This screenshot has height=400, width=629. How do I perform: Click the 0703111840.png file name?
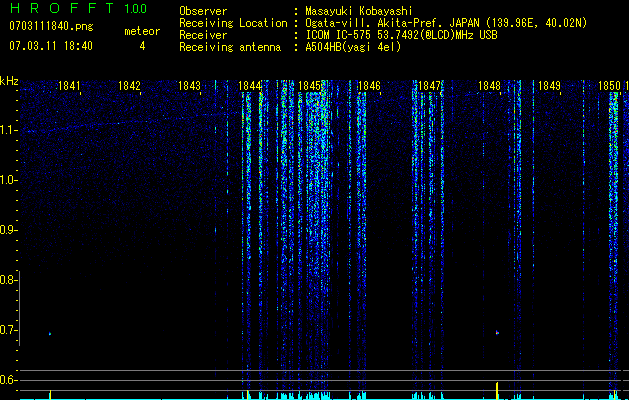tap(51, 26)
